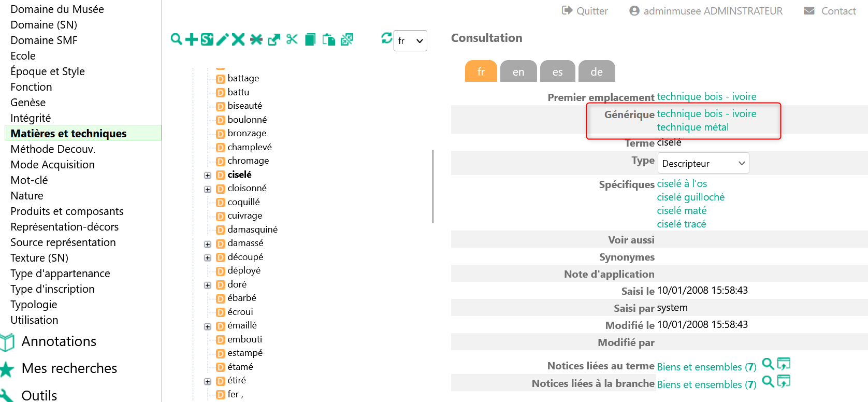The width and height of the screenshot is (868, 402).
Task: Click the S+ add synonym icon
Action: click(207, 39)
